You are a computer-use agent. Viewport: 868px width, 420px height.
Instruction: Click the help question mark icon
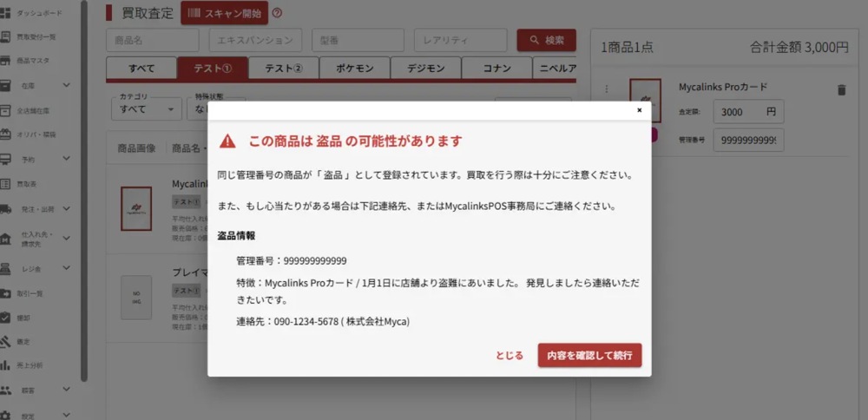pyautogui.click(x=278, y=13)
